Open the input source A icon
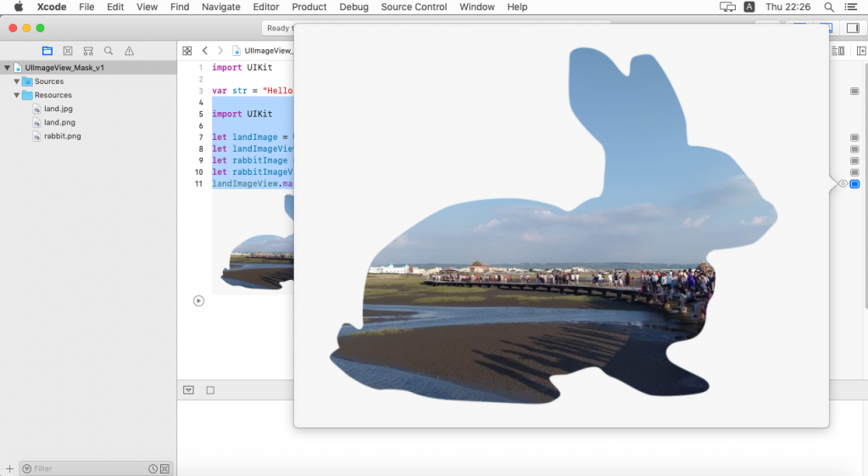The height and width of the screenshot is (476, 868). coord(749,7)
